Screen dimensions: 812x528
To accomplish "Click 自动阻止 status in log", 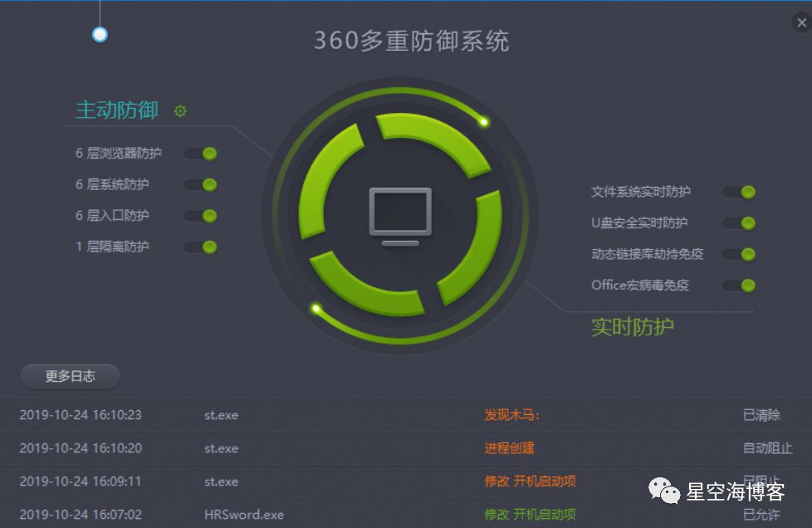I will 767,448.
